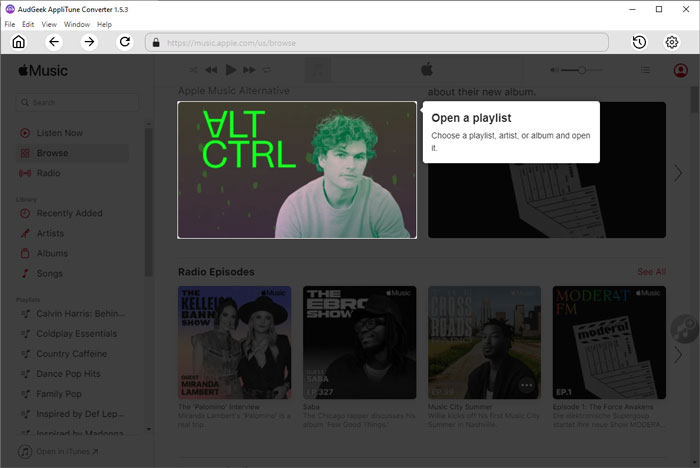Click the Apple Music logo in sidebar
The image size is (700, 468).
[x=43, y=71]
